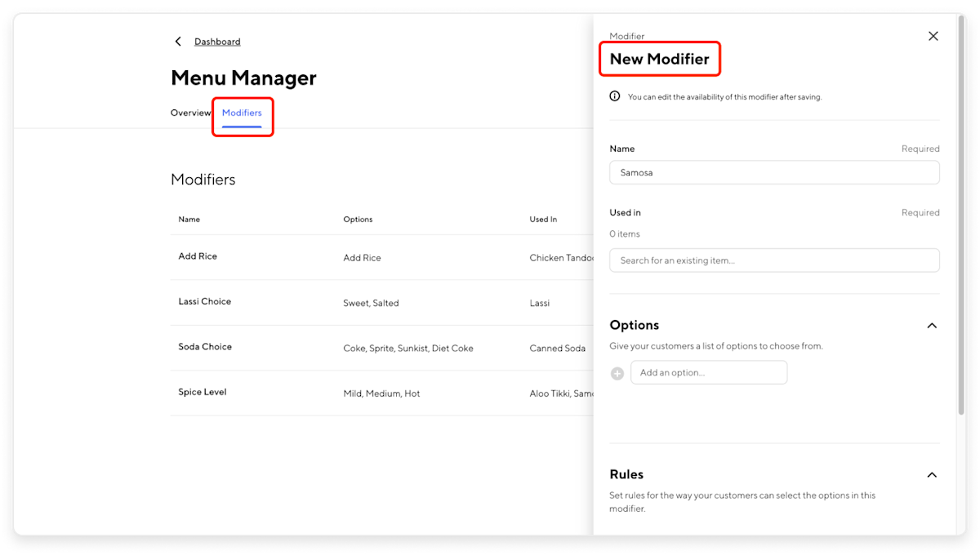Select the Modifiers tab
Viewport: 980px width, 560px height.
242,113
